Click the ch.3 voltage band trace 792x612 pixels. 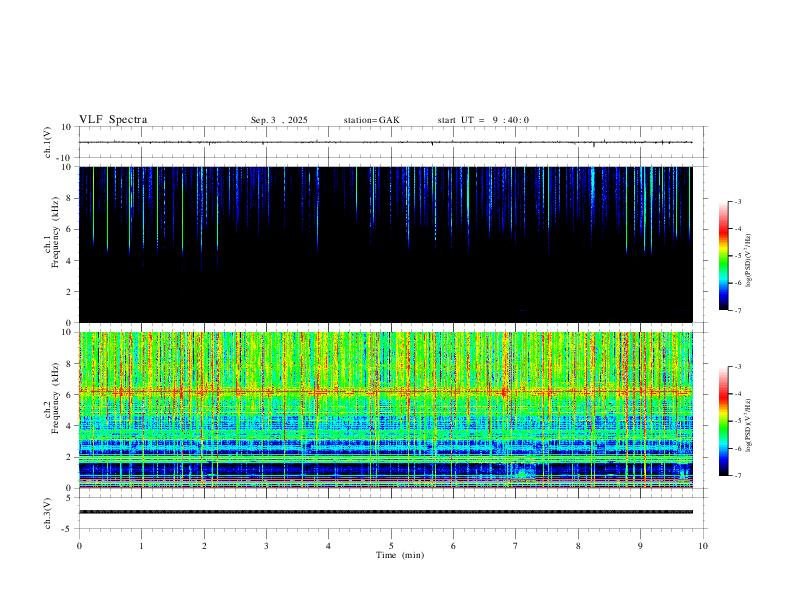pyautogui.click(x=386, y=512)
